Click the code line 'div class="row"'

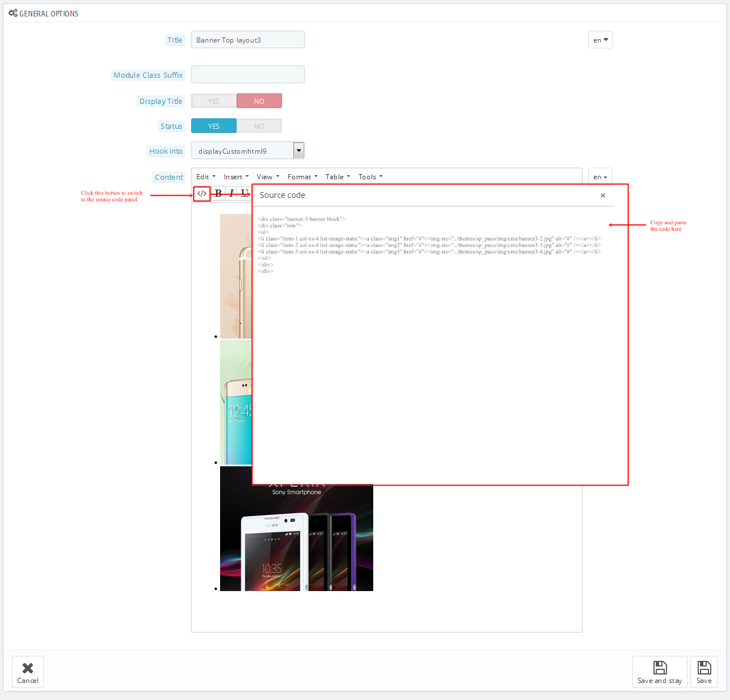pyautogui.click(x=280, y=226)
